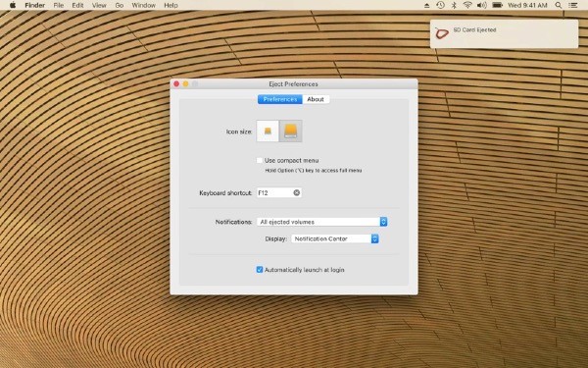Click the Keyboard shortcut label
This screenshot has width=588, height=368.
(225, 193)
